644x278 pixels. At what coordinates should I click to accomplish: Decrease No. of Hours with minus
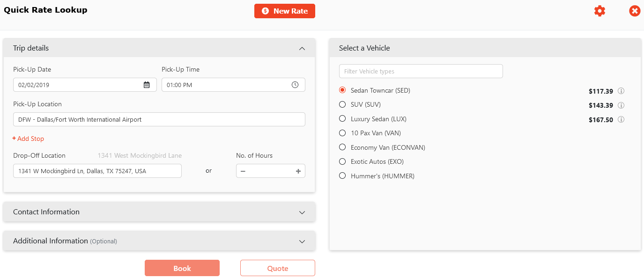click(x=243, y=171)
